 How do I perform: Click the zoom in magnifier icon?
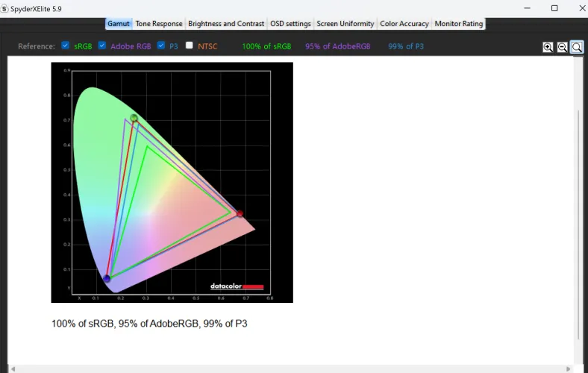click(x=548, y=47)
